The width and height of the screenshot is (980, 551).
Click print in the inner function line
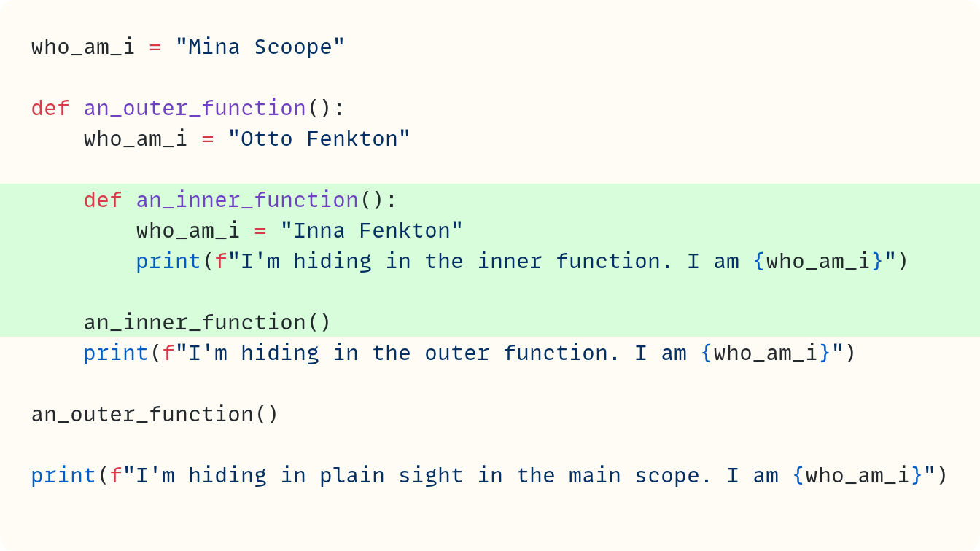click(168, 261)
